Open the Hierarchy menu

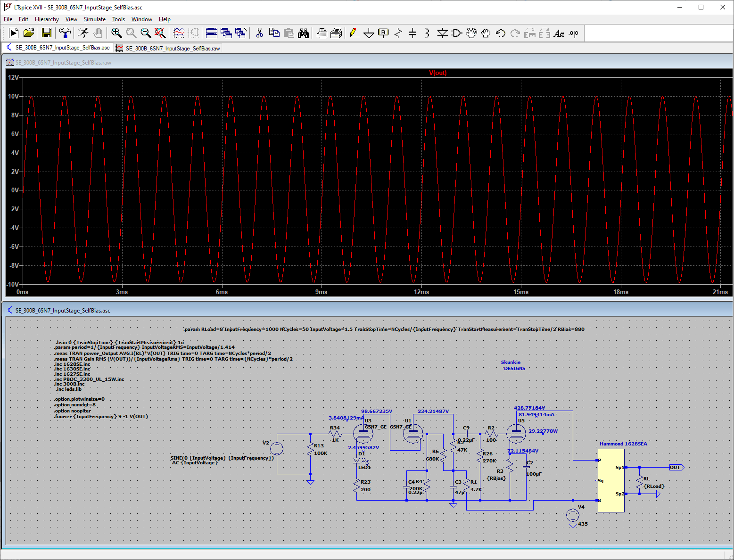point(47,19)
